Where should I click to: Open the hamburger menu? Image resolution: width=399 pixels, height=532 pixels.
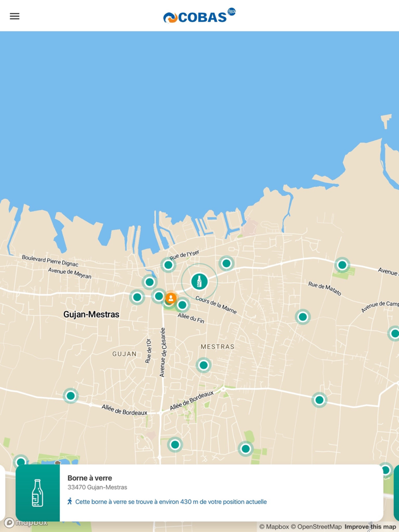pos(15,16)
